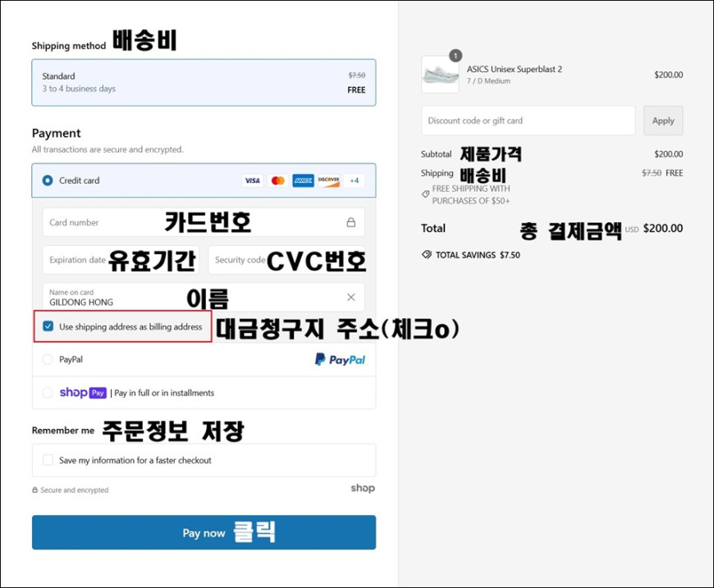The image size is (714, 588).
Task: Click the quantity badge on product thumbnail
Action: pos(455,56)
